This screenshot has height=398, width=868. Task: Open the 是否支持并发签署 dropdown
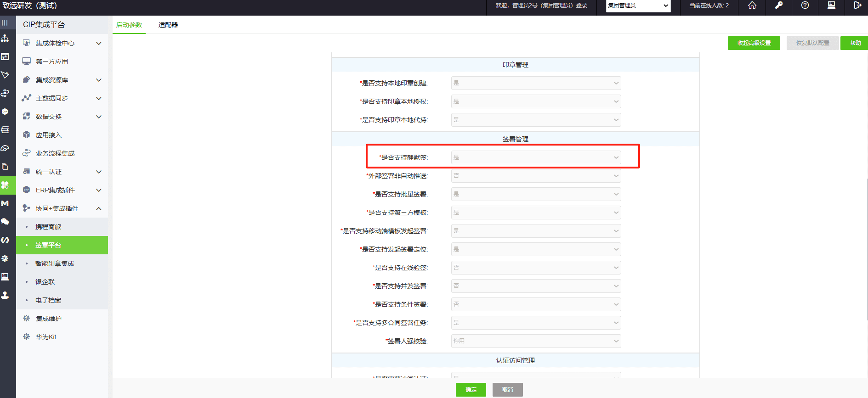(536, 286)
